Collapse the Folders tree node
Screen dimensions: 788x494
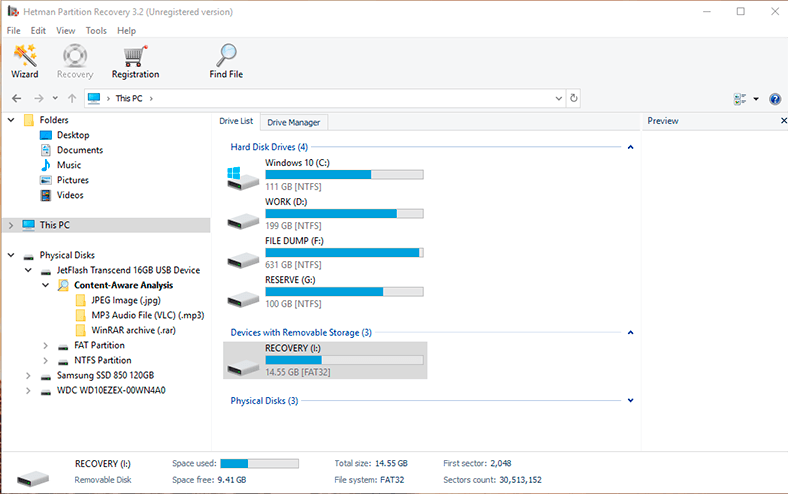[11, 120]
